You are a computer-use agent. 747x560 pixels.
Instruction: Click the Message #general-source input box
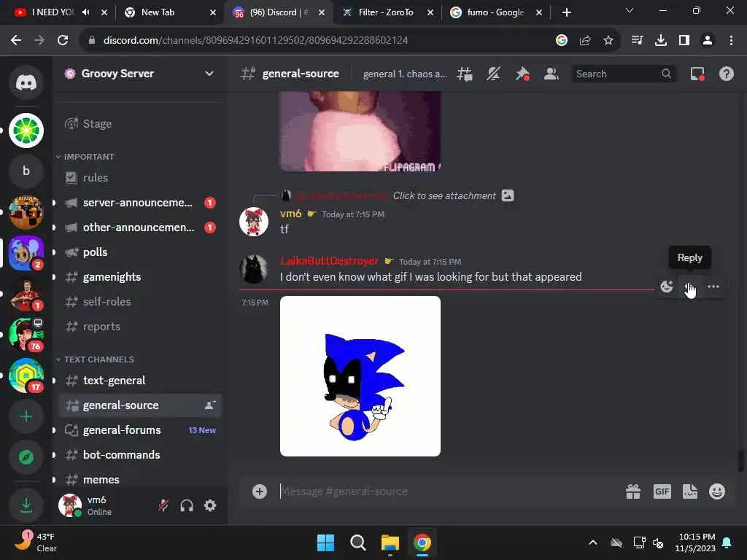448,491
